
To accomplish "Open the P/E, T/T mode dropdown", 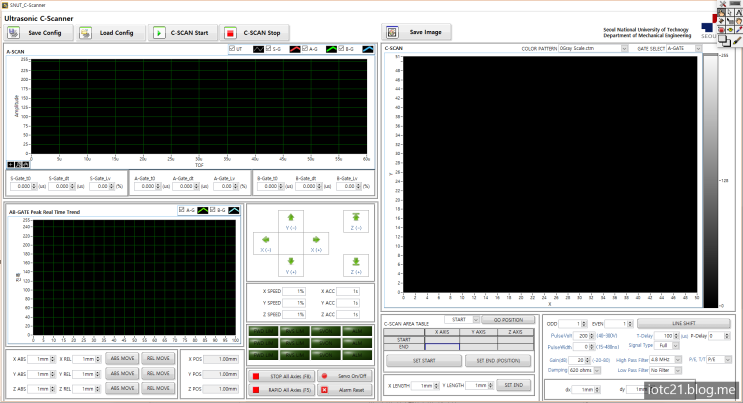I will (728, 360).
